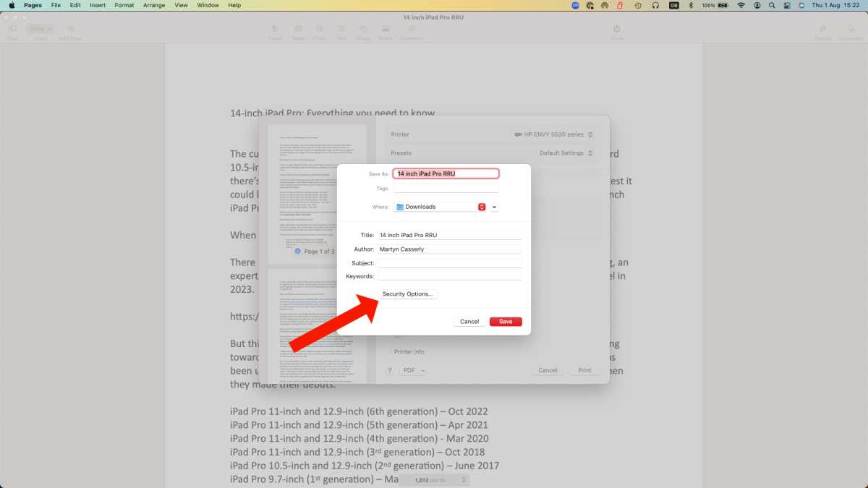Open the Help menu
Image resolution: width=868 pixels, height=488 pixels.
[234, 5]
